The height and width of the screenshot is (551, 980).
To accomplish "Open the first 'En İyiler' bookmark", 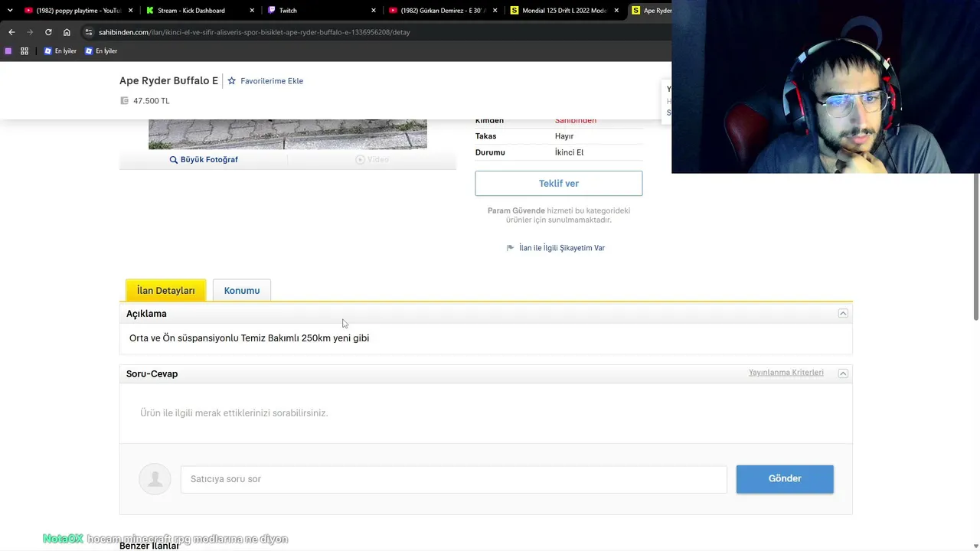I will pyautogui.click(x=60, y=51).
